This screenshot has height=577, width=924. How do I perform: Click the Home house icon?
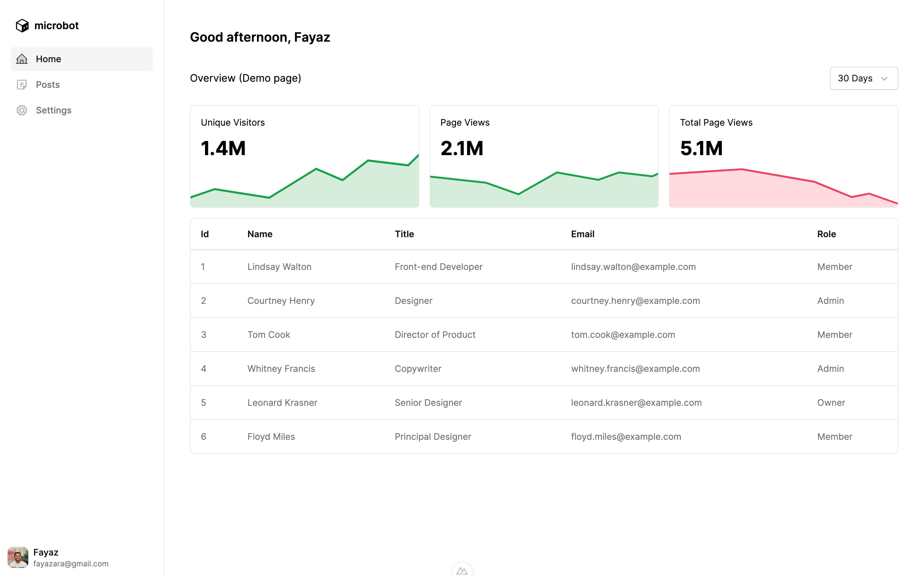coord(22,59)
